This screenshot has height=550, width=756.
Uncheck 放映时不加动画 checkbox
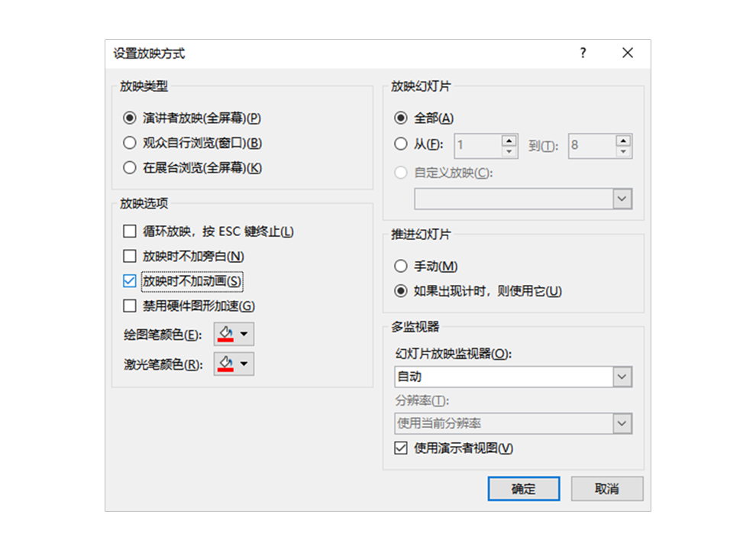click(x=129, y=281)
